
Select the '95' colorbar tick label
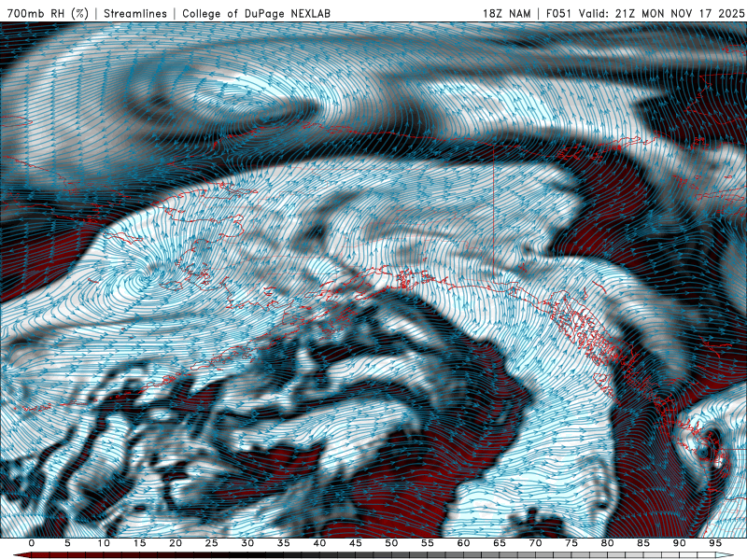pos(715,543)
